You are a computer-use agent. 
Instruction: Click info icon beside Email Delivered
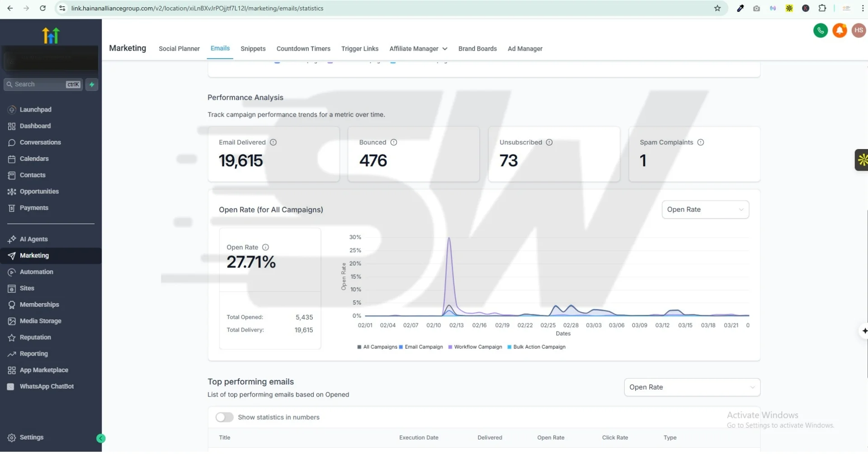point(273,143)
